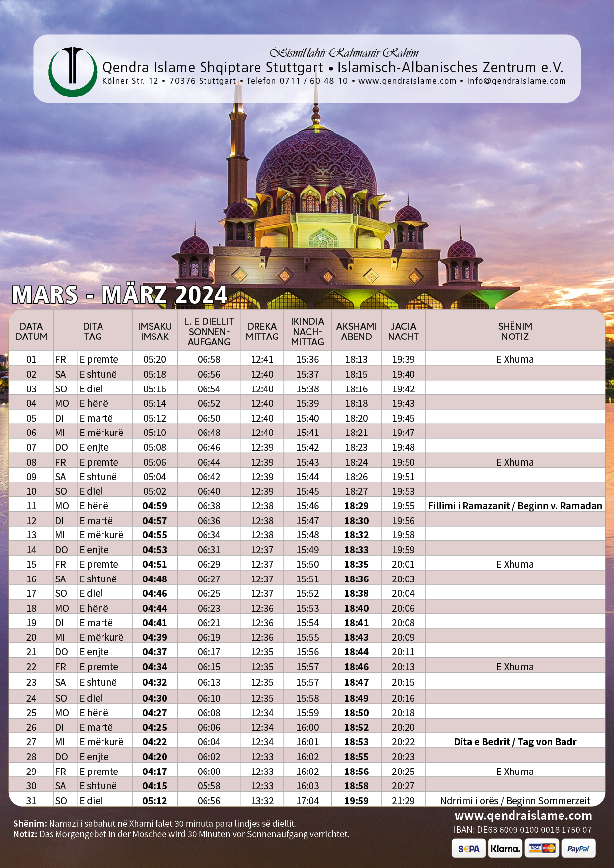Click the green crescent mosque logo
The width and height of the screenshot is (614, 868).
click(x=72, y=72)
